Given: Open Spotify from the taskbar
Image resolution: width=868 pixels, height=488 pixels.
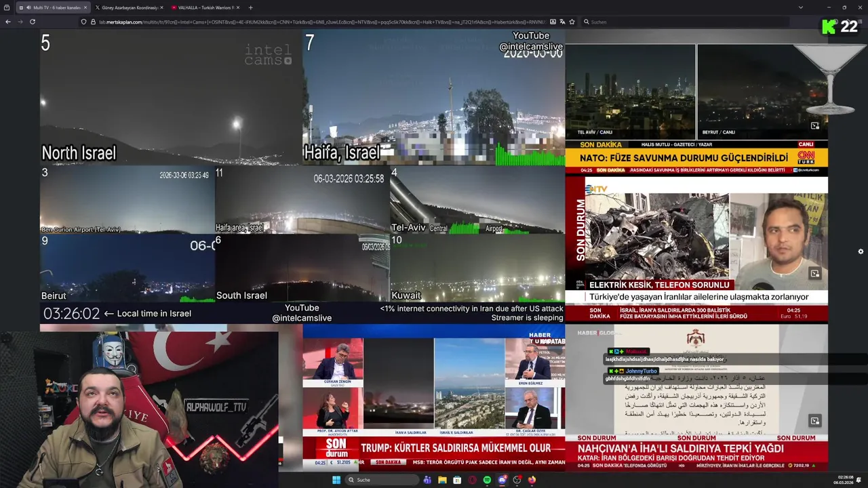Looking at the screenshot, I should coord(487,480).
